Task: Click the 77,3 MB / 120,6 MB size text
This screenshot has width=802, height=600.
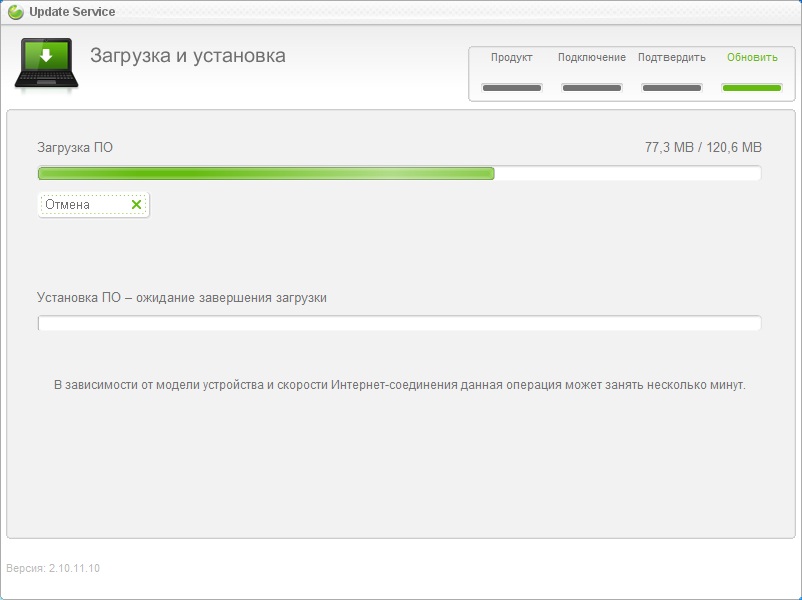Action: [703, 147]
